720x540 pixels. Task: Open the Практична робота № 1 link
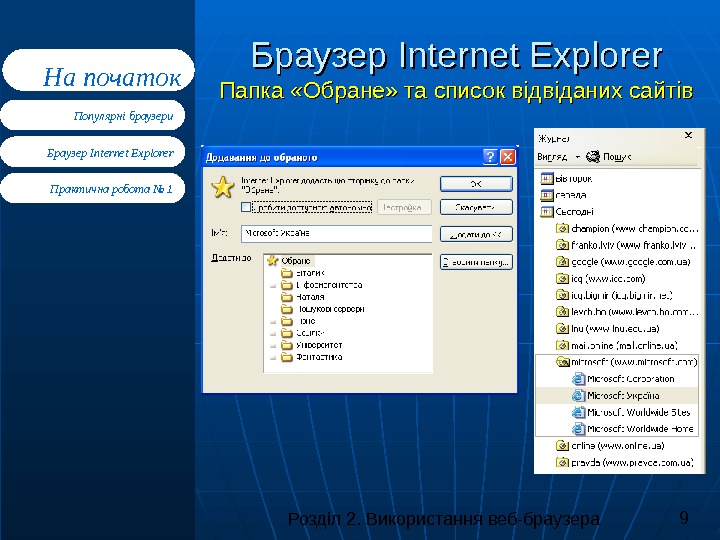(x=93, y=188)
